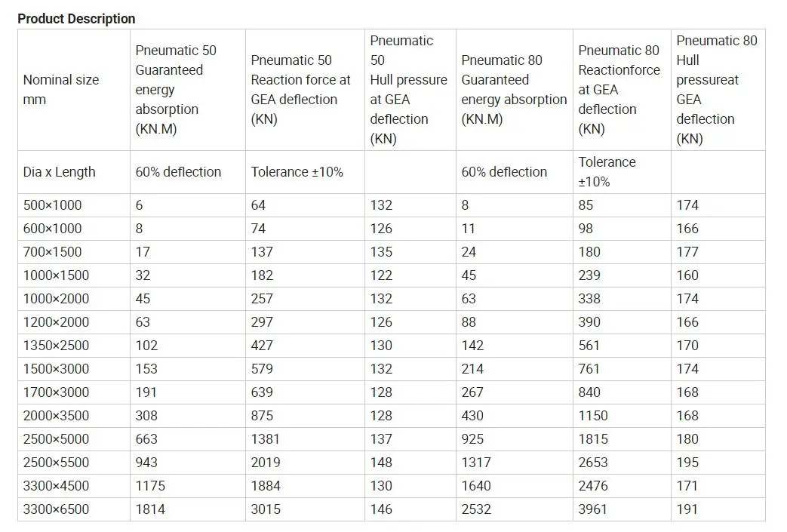This screenshot has width=787, height=532.
Task: Select the Pneumatic 80 Reactionforce header cell
Action: [x=619, y=89]
